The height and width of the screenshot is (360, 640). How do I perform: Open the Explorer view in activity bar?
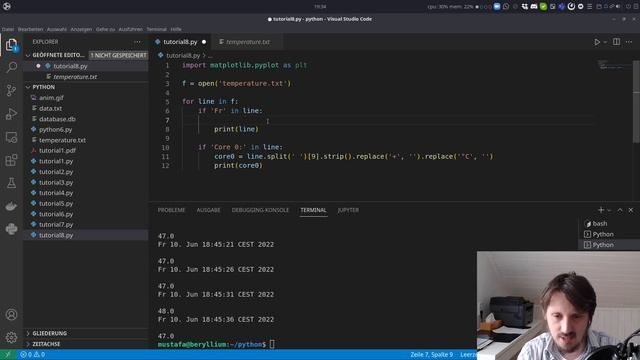click(11, 44)
